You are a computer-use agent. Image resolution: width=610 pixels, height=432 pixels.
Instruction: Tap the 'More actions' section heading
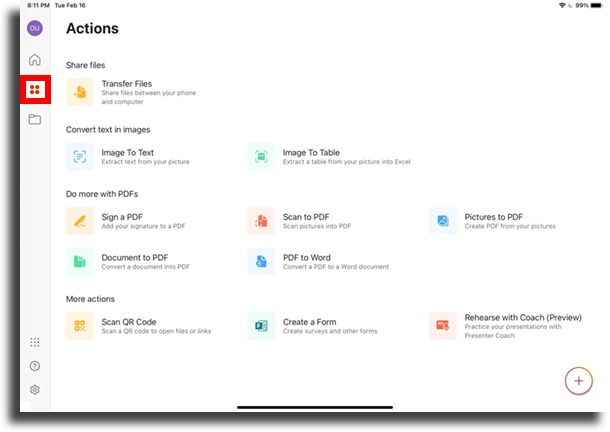[x=90, y=299]
